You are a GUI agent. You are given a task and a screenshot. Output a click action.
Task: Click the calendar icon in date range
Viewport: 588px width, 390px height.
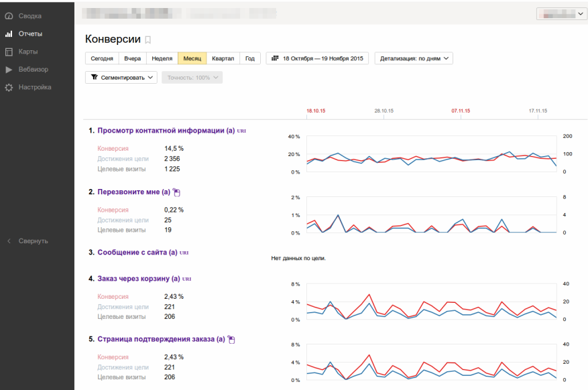pos(274,58)
